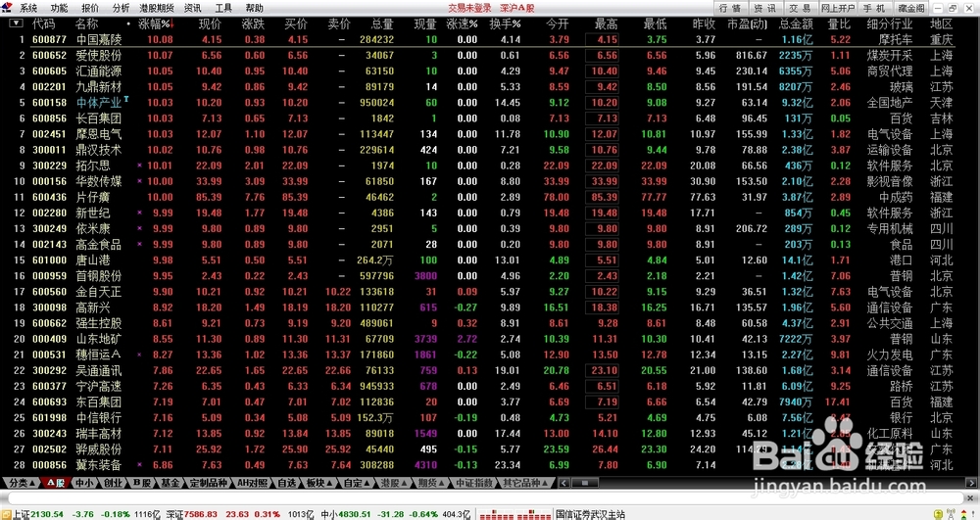
Task: Sort by the 细分行业 column header
Action: pos(890,24)
